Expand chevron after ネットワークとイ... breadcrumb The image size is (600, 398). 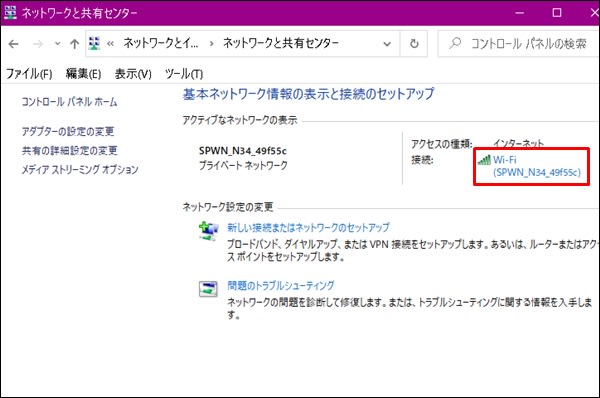coord(211,44)
